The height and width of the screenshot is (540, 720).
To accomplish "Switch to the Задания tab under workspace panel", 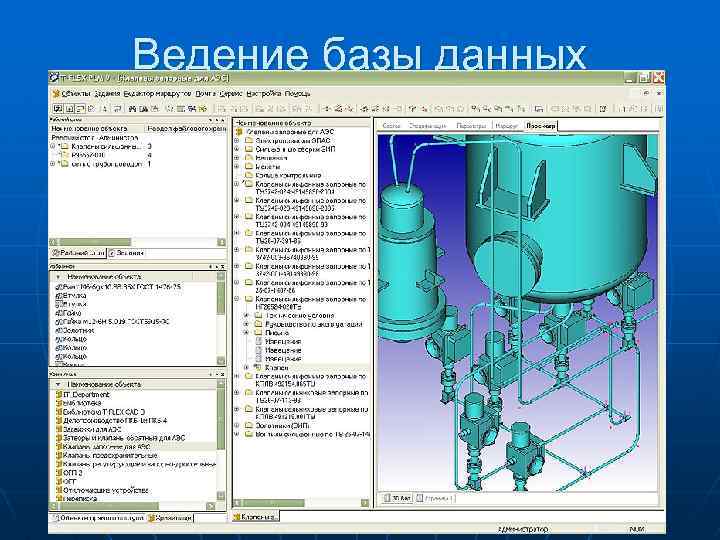I will pos(127,253).
